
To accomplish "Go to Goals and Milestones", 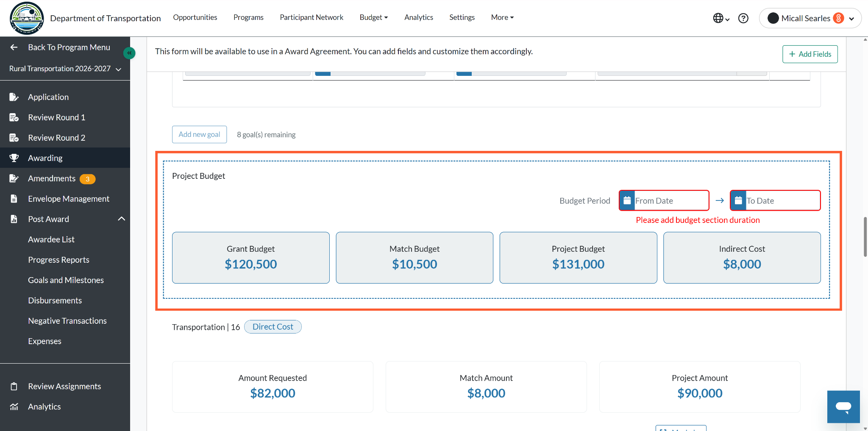I will [x=66, y=280].
